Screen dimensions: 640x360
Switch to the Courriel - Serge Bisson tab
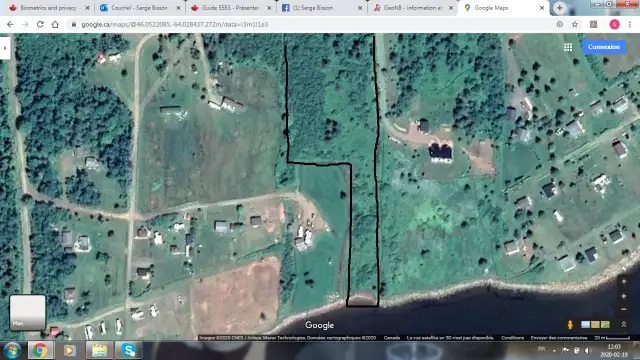pyautogui.click(x=140, y=8)
